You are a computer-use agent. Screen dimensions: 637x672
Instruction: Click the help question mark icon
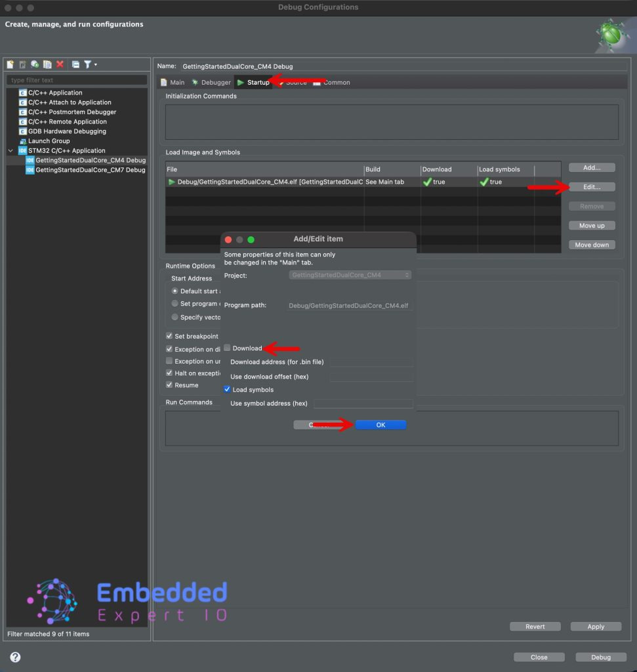(15, 657)
